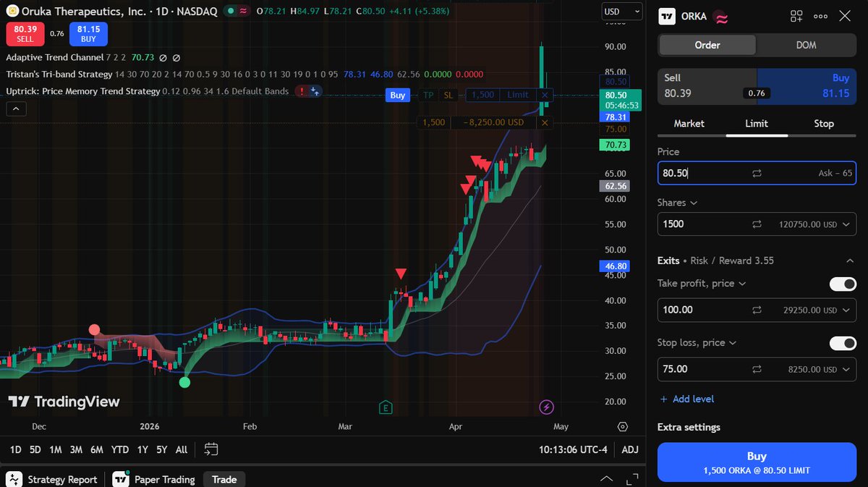Click SL on the order line

pos(448,95)
